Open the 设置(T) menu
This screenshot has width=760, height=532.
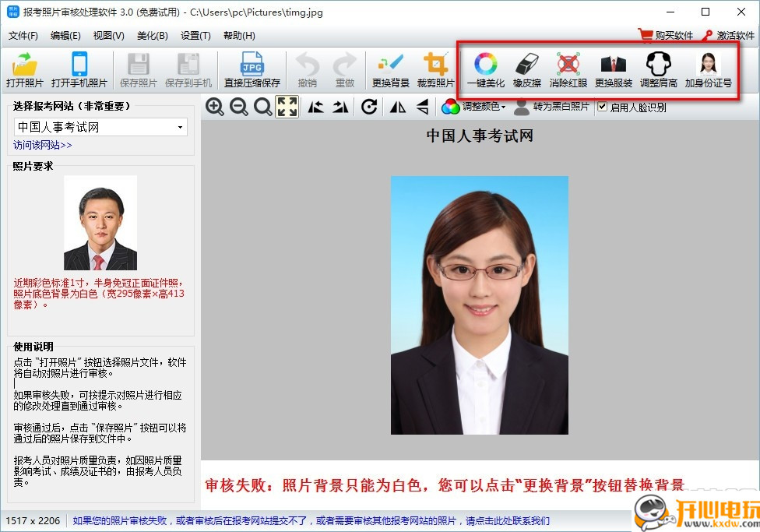point(195,35)
